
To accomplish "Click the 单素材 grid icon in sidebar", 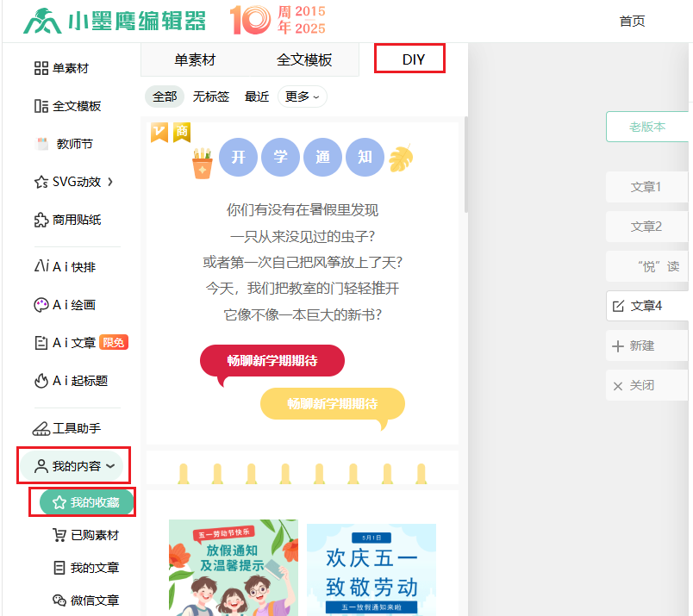I will pos(41,68).
